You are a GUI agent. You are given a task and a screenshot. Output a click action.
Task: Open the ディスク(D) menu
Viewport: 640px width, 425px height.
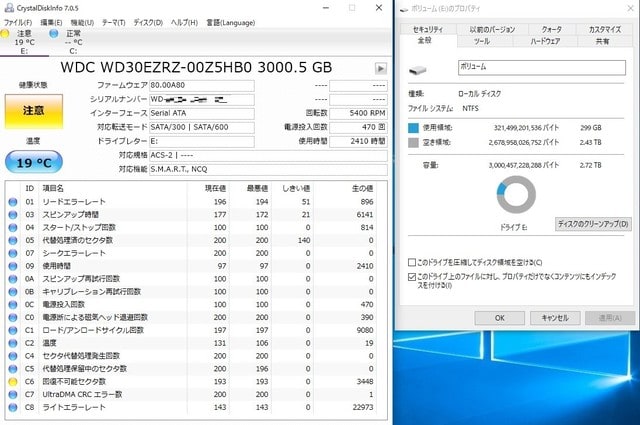click(148, 22)
